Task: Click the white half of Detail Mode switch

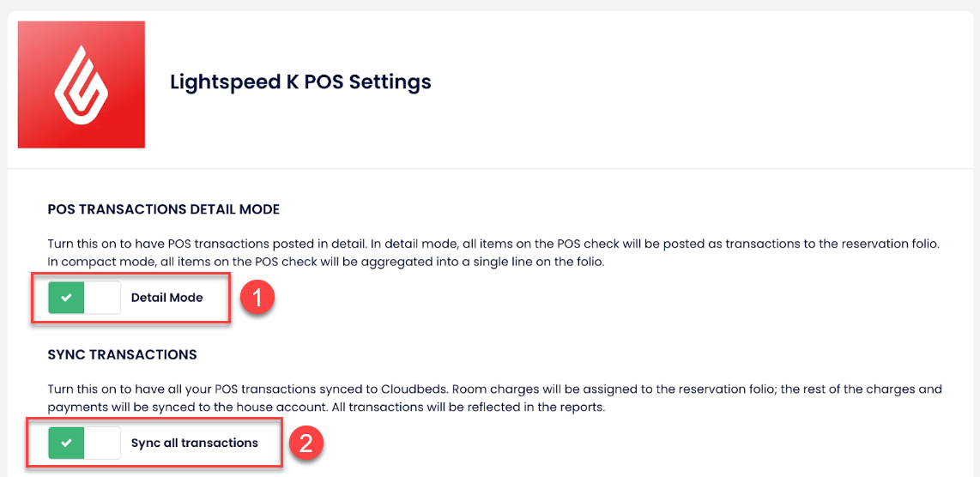Action: [x=102, y=298]
